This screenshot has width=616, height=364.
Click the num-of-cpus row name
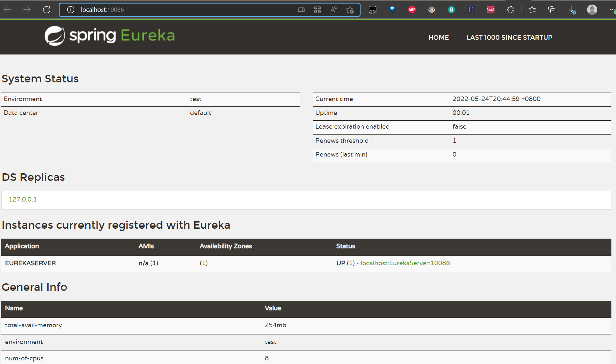(24, 358)
